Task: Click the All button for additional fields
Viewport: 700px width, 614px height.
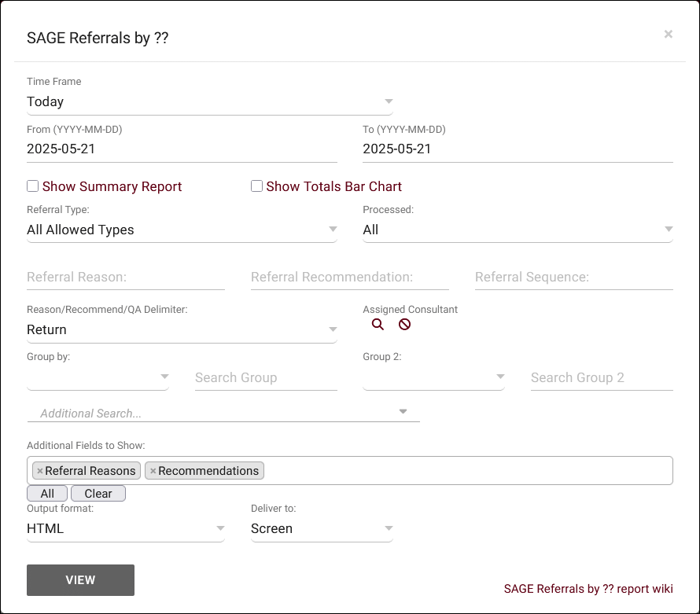Action: point(47,494)
